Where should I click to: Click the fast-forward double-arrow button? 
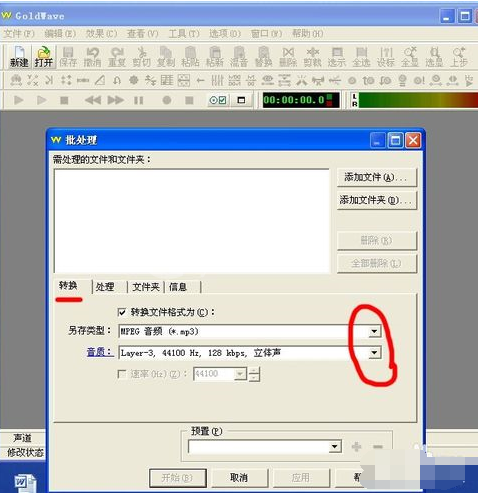[x=116, y=100]
